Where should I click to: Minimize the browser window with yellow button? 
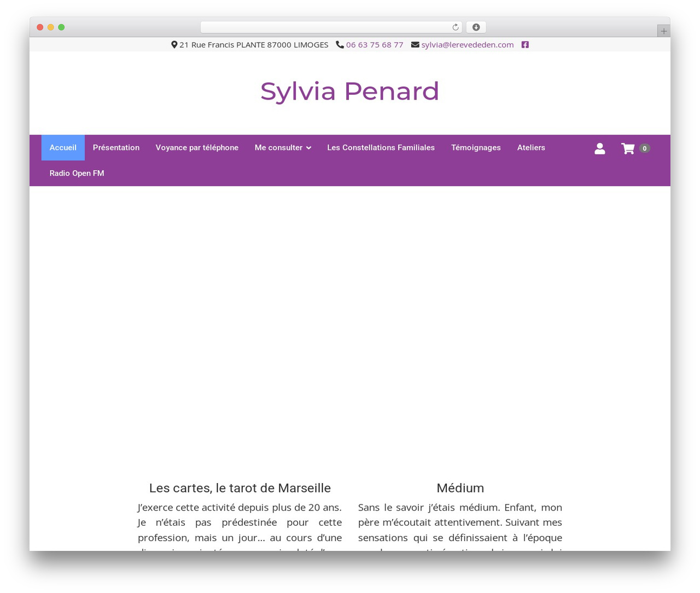click(51, 27)
